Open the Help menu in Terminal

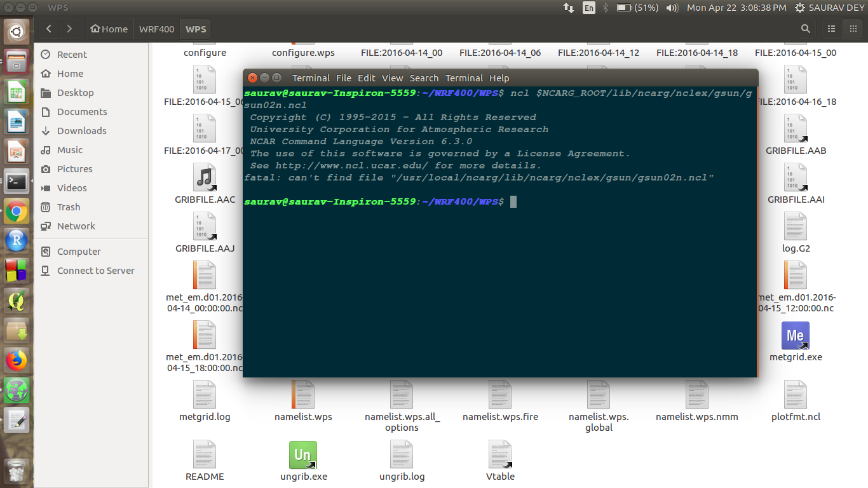tap(499, 78)
